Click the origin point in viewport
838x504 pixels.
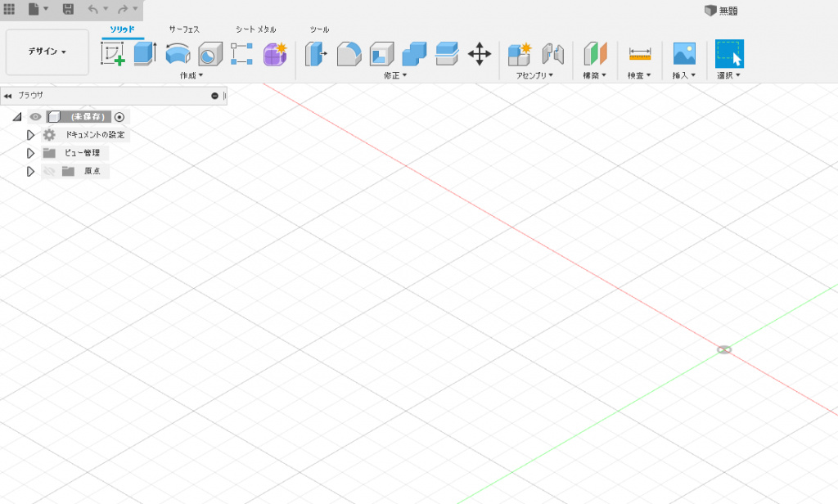[724, 349]
